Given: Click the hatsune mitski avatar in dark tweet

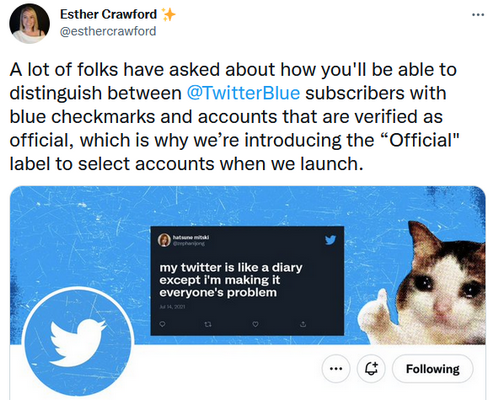Looking at the screenshot, I should [164, 240].
